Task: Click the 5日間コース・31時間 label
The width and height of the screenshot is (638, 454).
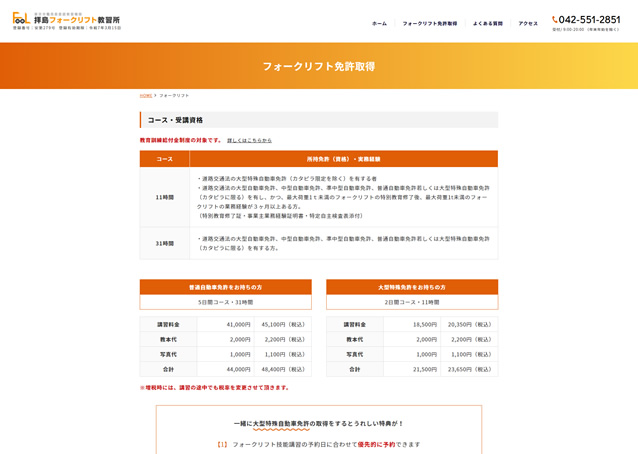Action: [x=225, y=302]
